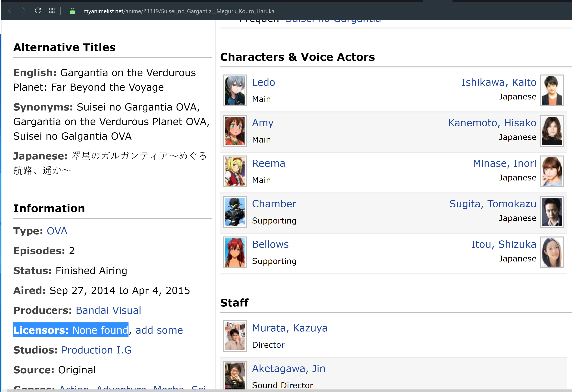Open the Bandai Visual producer link

(108, 310)
